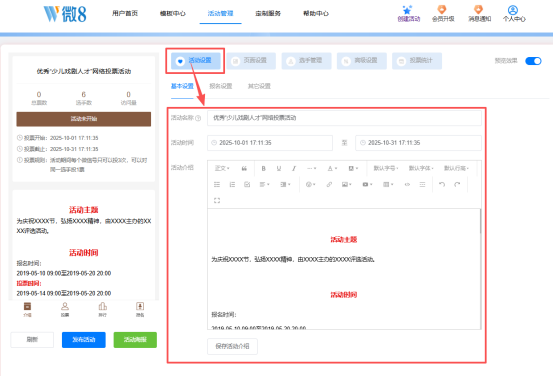
Task: Open fullscreen mode of the editor
Action: click(x=217, y=200)
